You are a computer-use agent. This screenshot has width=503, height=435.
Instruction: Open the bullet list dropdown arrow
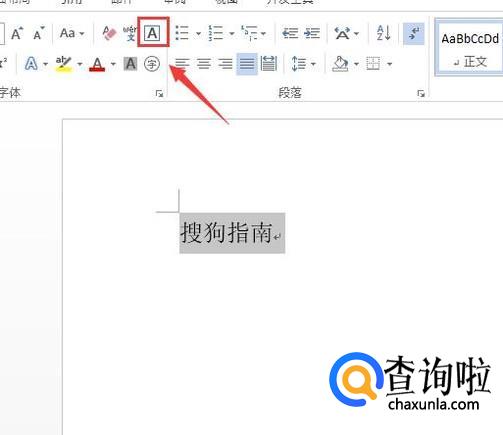pos(199,33)
